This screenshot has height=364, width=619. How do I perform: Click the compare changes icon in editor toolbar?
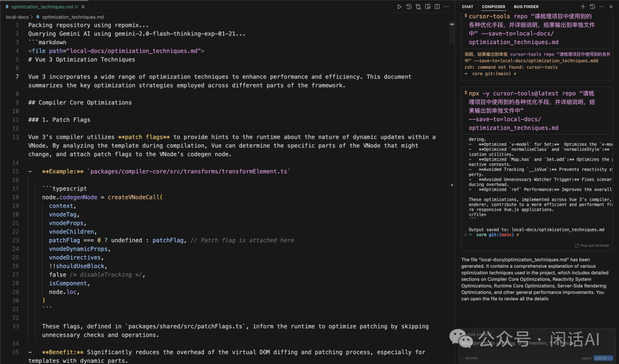(x=418, y=7)
